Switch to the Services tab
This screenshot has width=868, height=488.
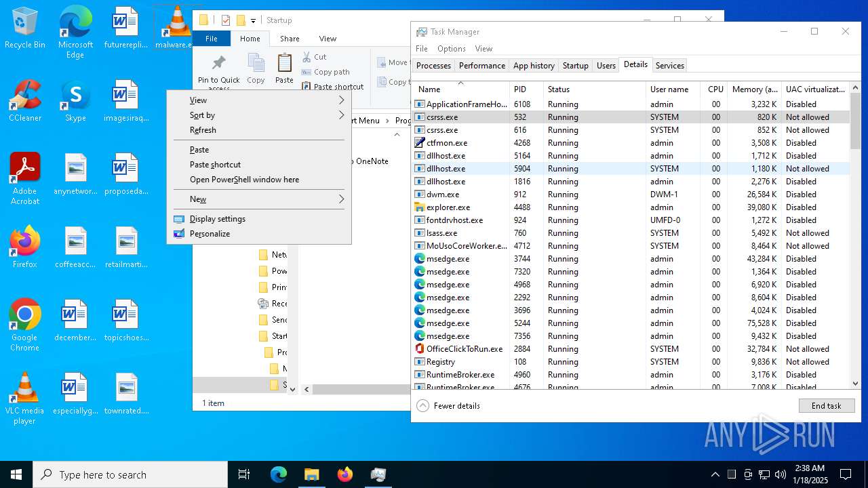(x=669, y=66)
